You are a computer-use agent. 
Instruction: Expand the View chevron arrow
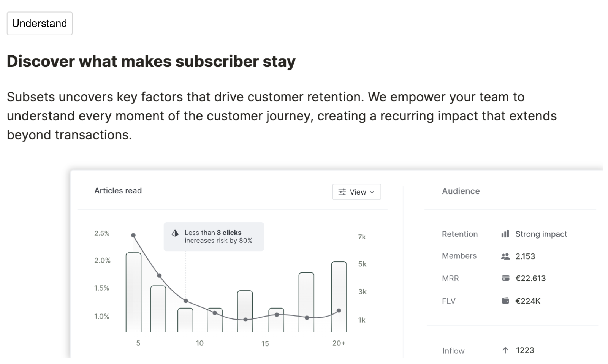[372, 192]
